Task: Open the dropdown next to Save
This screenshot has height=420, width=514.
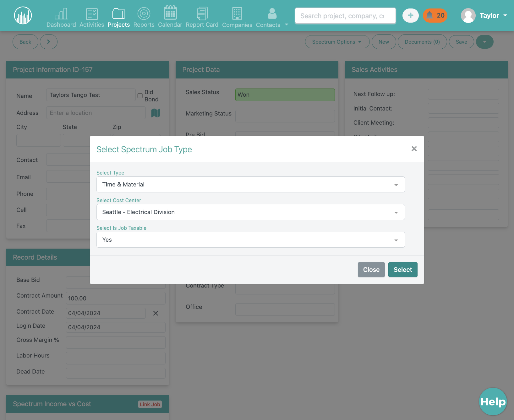Action: point(485,42)
